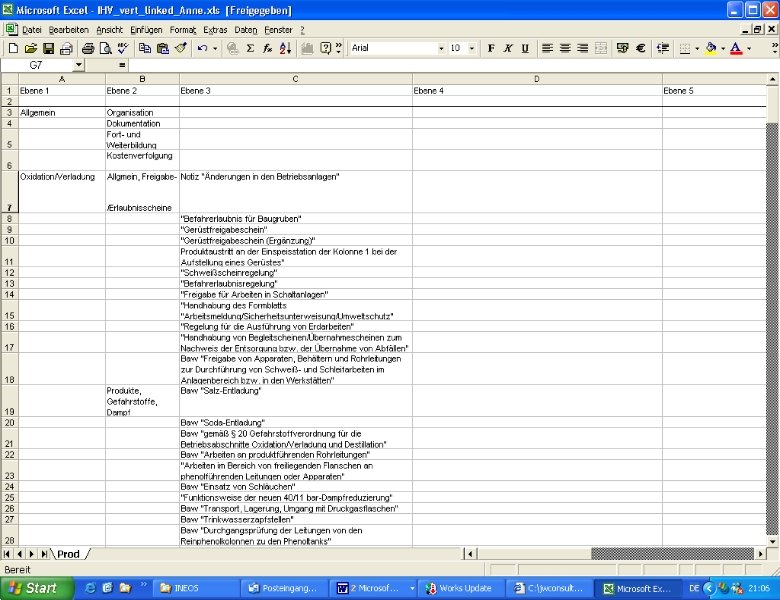Apply the border style button
This screenshot has height=600, width=780.
685,48
